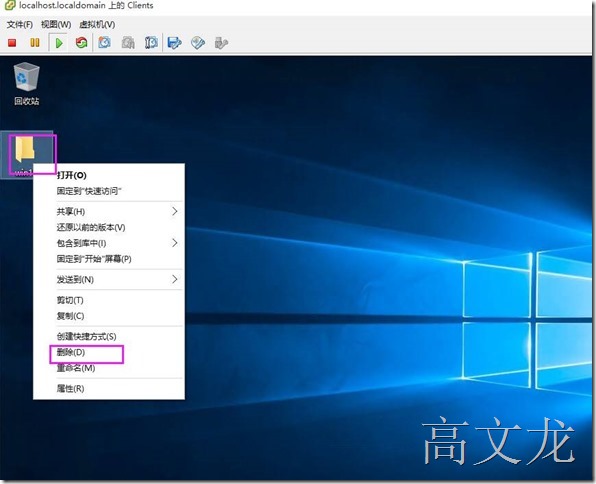
Task: Choose 打开(O) in the context menu
Action: pyautogui.click(x=109, y=175)
